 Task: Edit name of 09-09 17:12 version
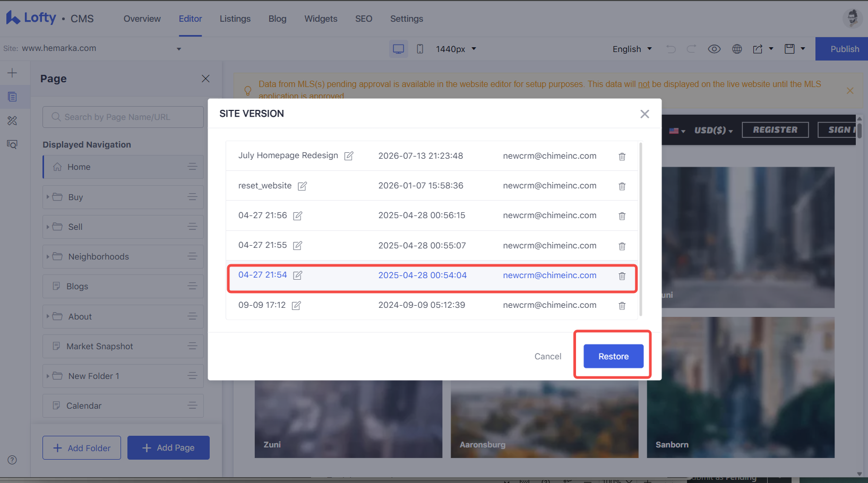pos(296,305)
